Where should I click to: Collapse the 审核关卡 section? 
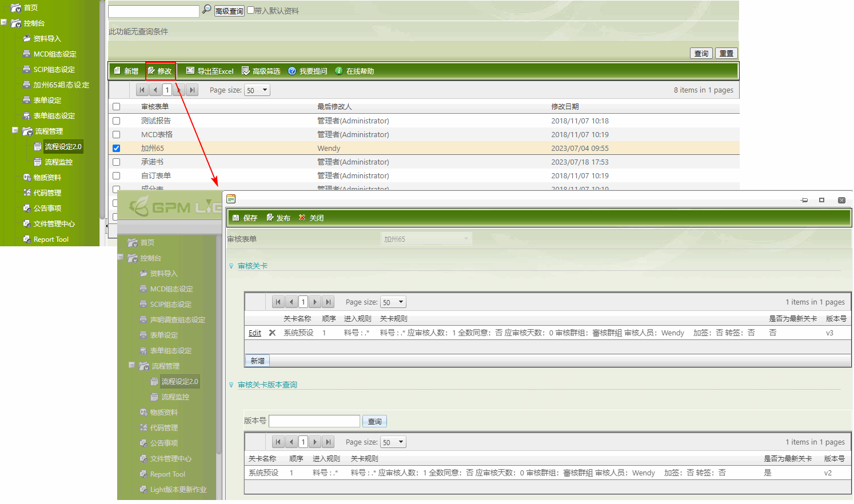(x=232, y=266)
